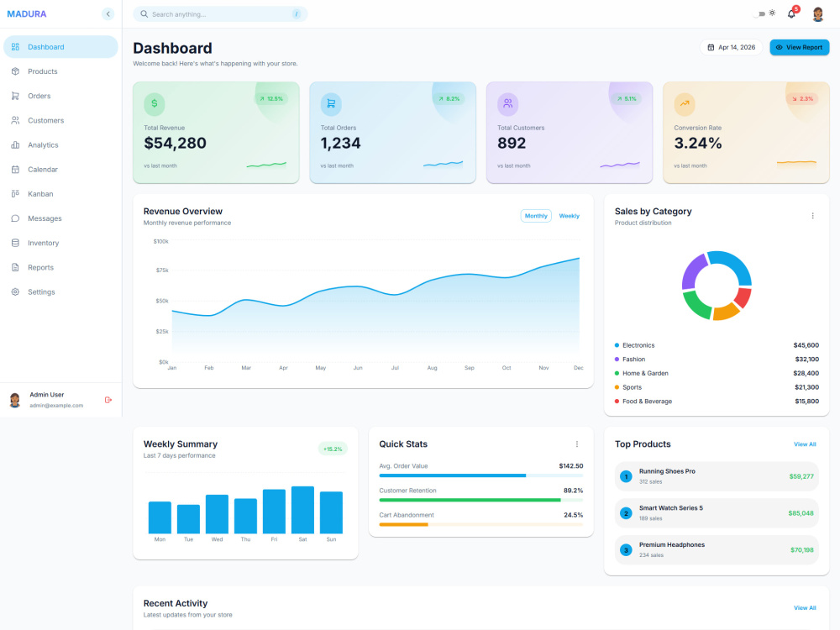
Task: Switch revenue chart to Weekly
Action: [x=569, y=216]
